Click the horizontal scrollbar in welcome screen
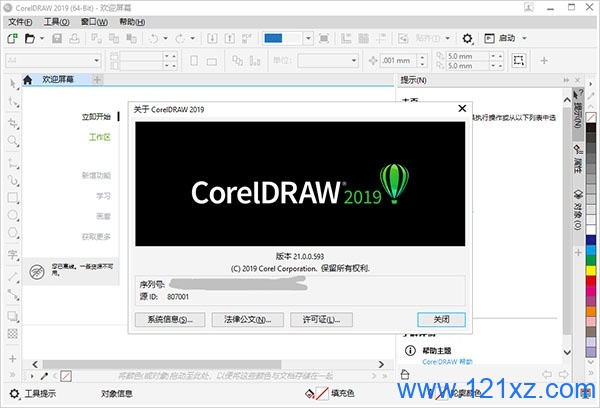Screen dimensions: 600x408 [161, 364]
